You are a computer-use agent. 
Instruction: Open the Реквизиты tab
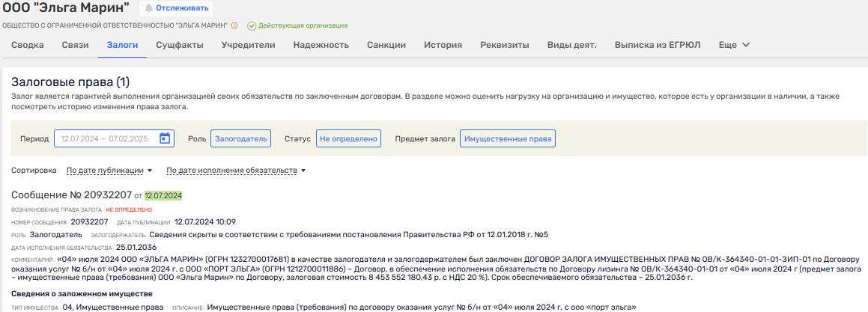(x=505, y=46)
